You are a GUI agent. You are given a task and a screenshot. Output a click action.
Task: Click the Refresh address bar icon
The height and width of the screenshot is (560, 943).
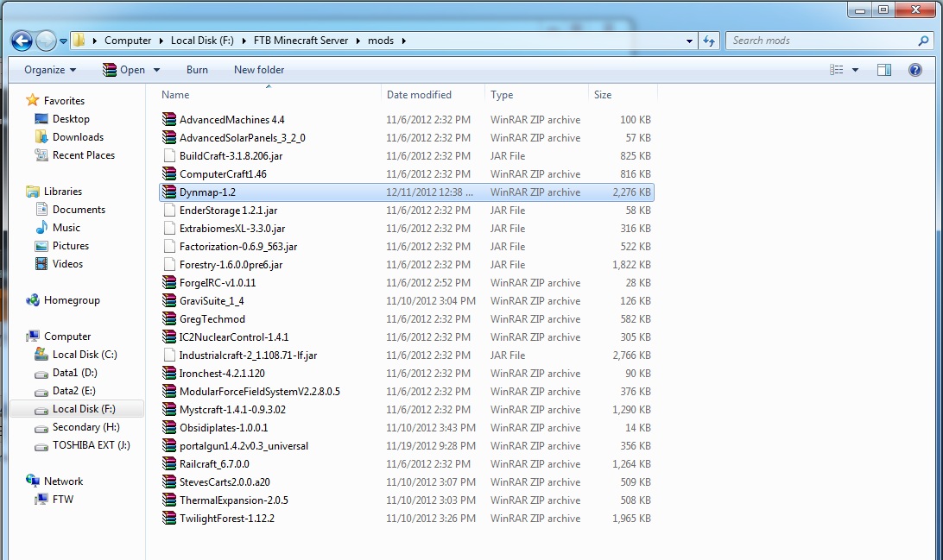(x=709, y=41)
